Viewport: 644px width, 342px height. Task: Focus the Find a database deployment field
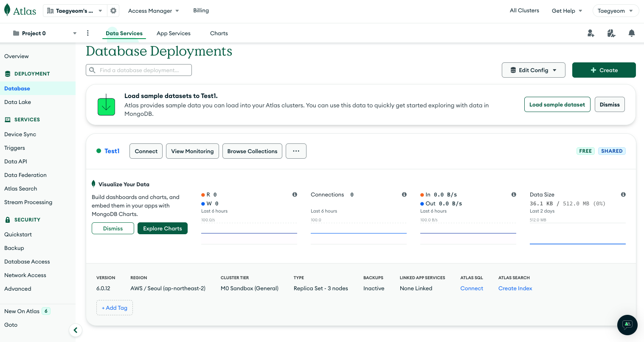coord(139,70)
